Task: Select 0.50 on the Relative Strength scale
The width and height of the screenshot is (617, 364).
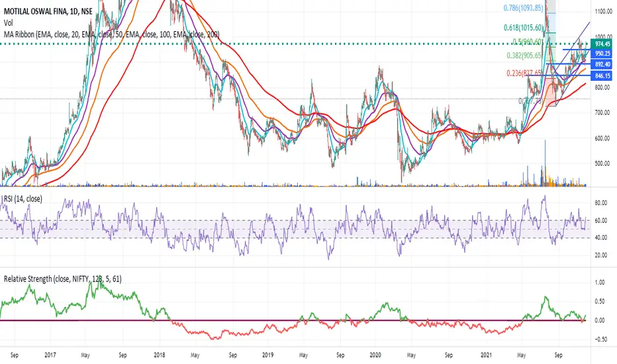Action: tap(600, 301)
